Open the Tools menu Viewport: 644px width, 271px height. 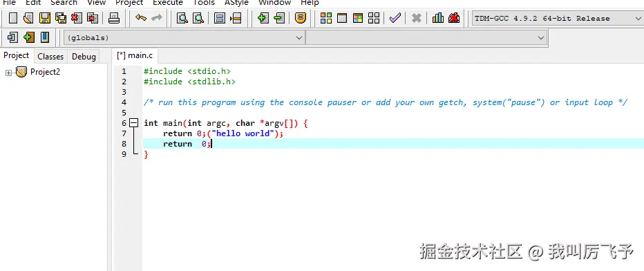click(x=204, y=3)
